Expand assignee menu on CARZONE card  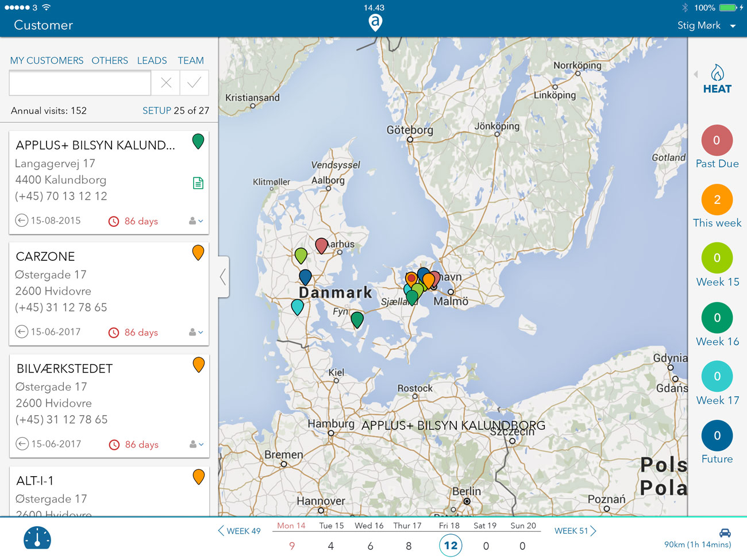point(196,333)
